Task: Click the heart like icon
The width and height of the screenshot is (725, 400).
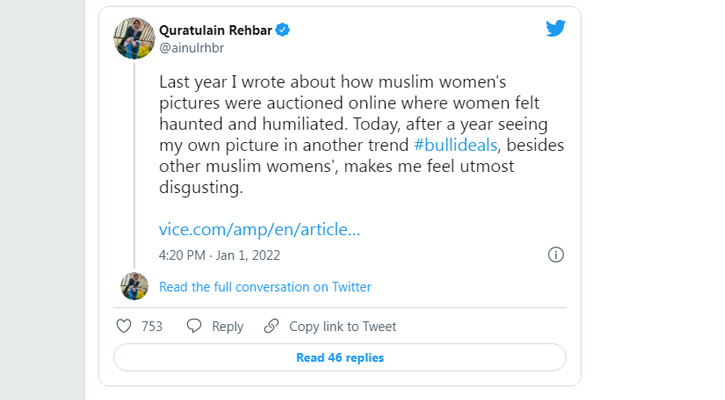Action: tap(124, 326)
